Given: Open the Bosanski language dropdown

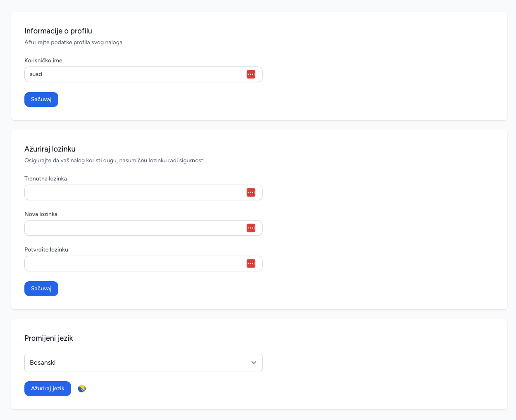Looking at the screenshot, I should tap(143, 363).
